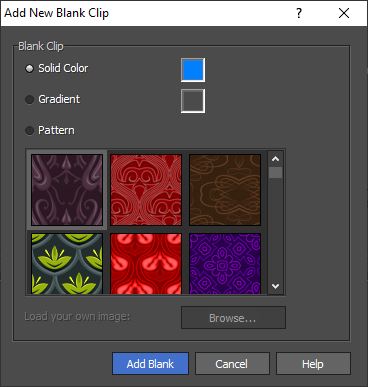Click the Browse button to load image
The width and height of the screenshot is (368, 387).
[233, 318]
